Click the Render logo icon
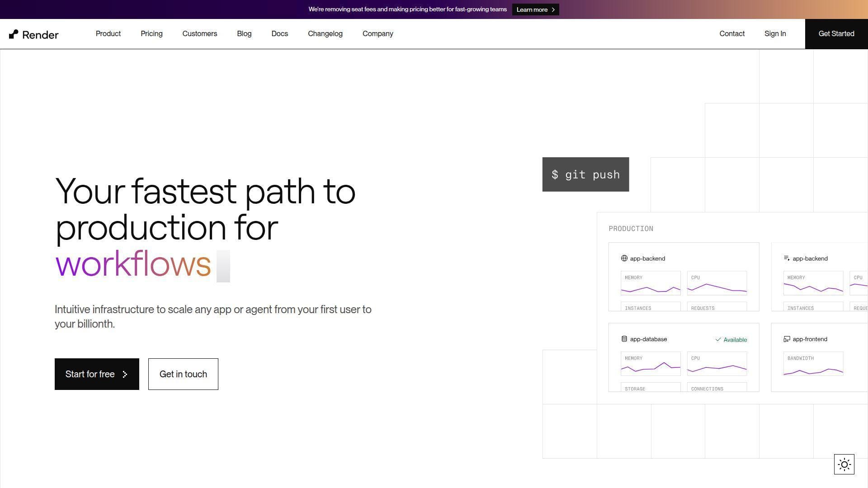Screen dimensions: 868x488 pos(14,34)
